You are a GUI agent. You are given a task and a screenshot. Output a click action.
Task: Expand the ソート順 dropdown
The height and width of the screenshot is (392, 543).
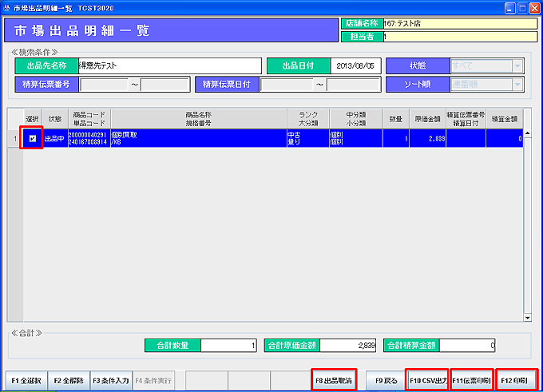[x=486, y=84]
